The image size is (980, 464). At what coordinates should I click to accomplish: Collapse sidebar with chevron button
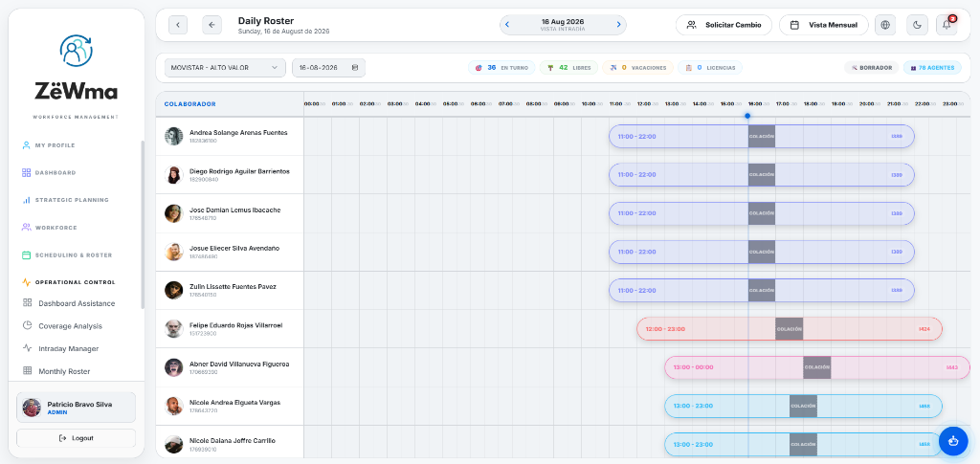pyautogui.click(x=178, y=25)
